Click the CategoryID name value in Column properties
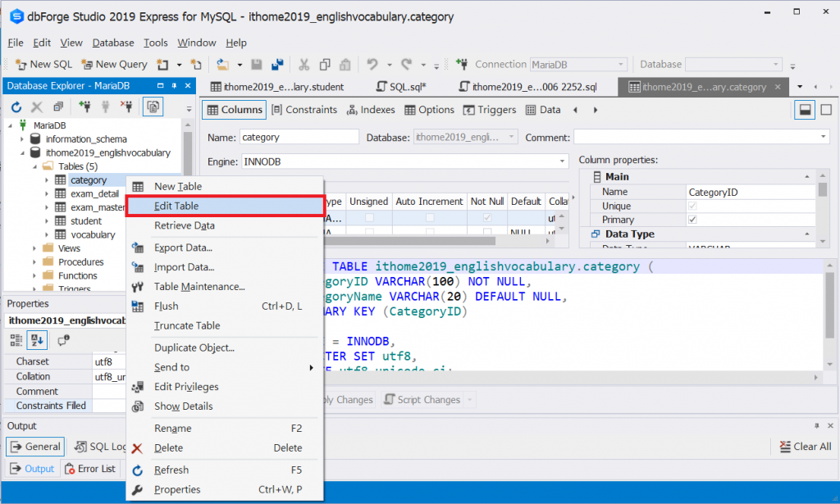The height and width of the screenshot is (504, 840). coord(750,192)
